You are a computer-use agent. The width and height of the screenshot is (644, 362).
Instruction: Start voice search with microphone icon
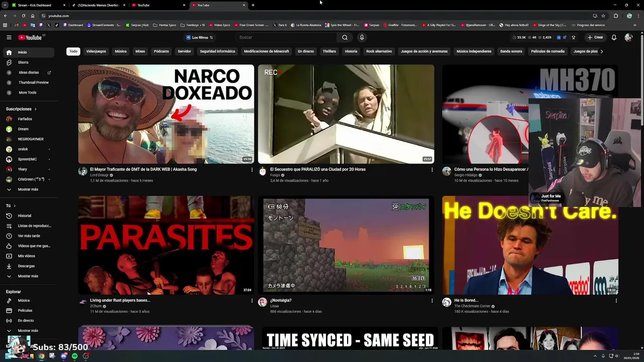[x=361, y=37]
